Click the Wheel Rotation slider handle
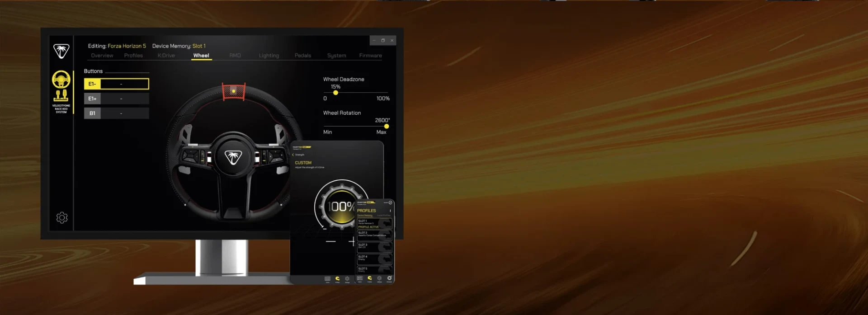 click(x=387, y=127)
